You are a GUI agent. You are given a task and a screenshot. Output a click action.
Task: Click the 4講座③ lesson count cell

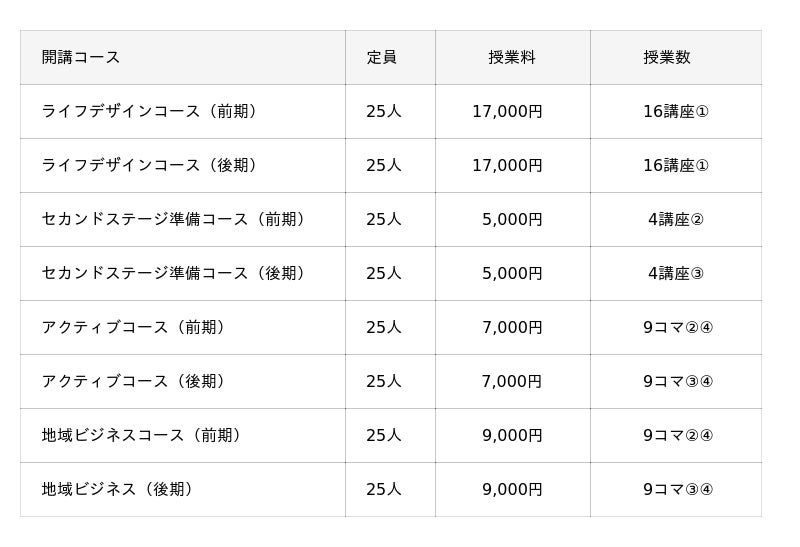click(x=676, y=274)
